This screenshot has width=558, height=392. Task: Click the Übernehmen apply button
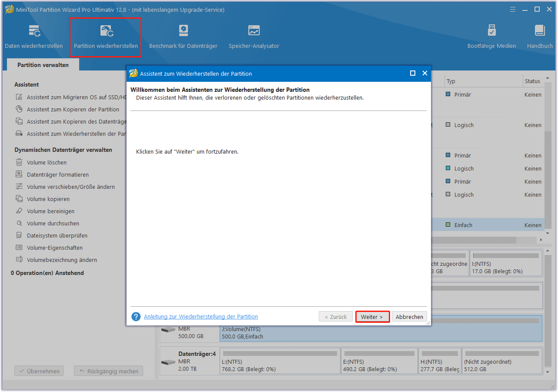coord(39,371)
